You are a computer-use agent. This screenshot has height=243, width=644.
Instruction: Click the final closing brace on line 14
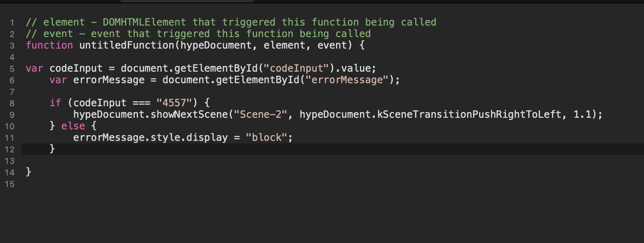28,172
